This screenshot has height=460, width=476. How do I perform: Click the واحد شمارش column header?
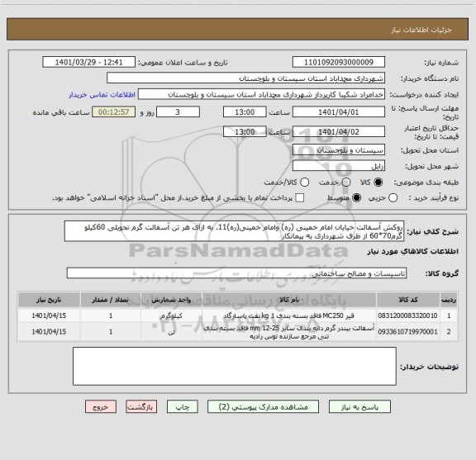(x=172, y=300)
